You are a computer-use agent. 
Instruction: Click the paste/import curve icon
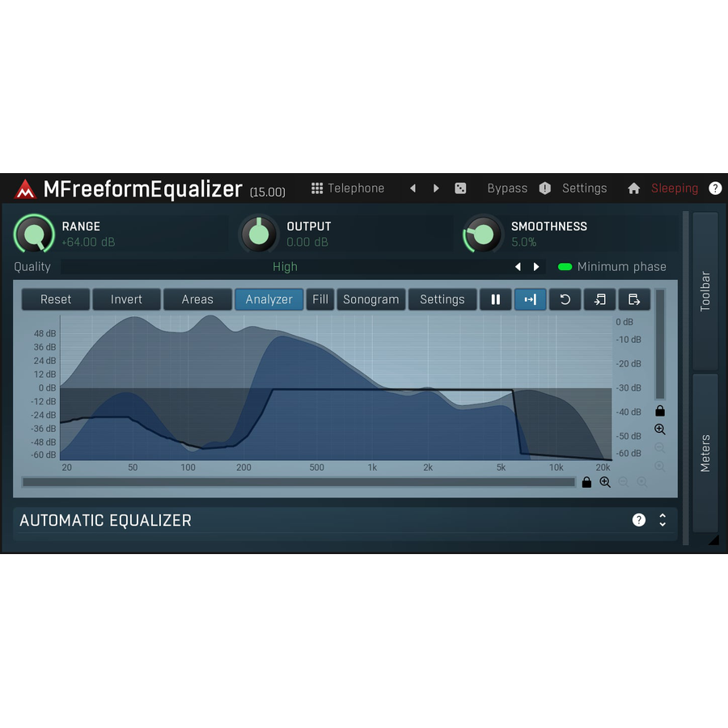coord(599,299)
